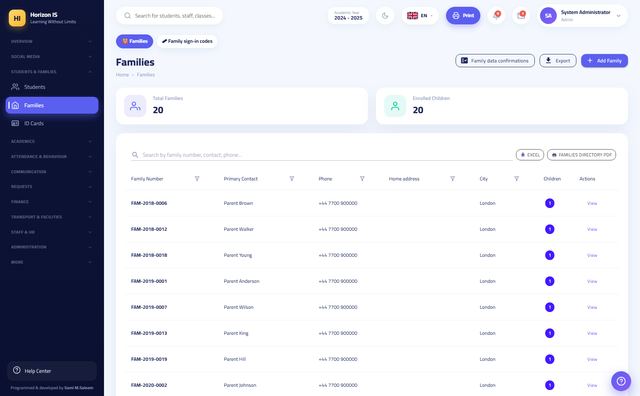Expand the Staff & HR sidebar section

51,232
